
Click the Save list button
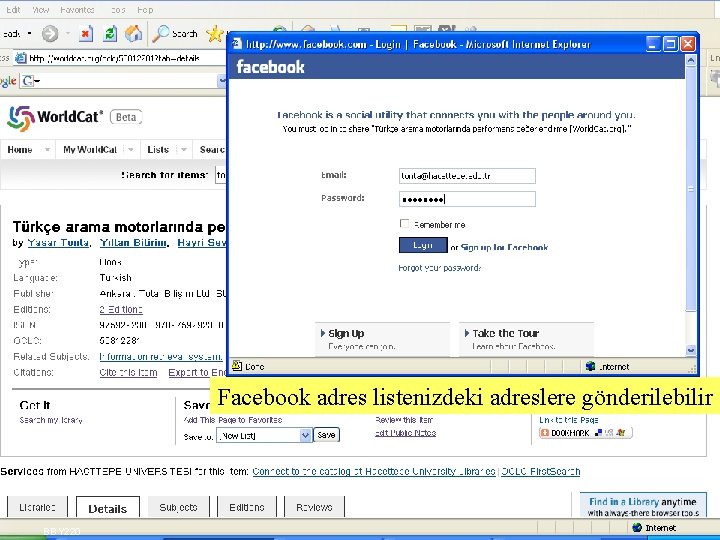pyautogui.click(x=326, y=435)
